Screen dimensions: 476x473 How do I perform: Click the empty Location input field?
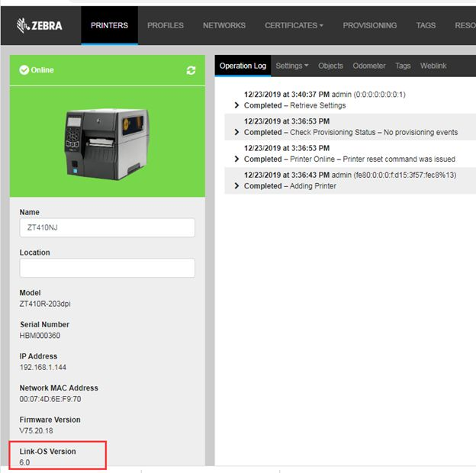pos(107,268)
